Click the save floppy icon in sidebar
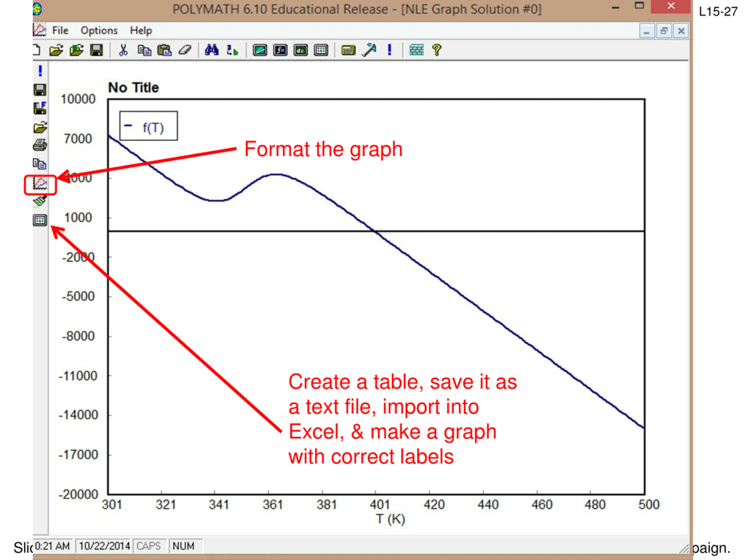747x560 pixels. click(40, 90)
